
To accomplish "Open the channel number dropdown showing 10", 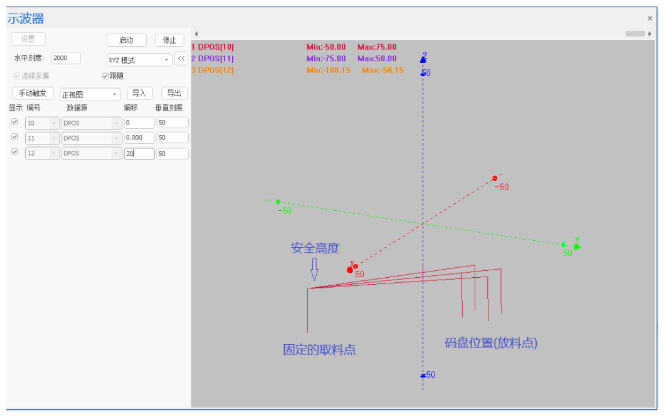I will [x=42, y=123].
